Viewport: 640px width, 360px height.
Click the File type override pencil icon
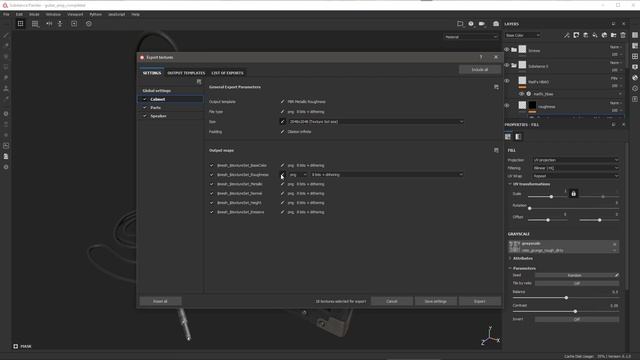coord(282,111)
